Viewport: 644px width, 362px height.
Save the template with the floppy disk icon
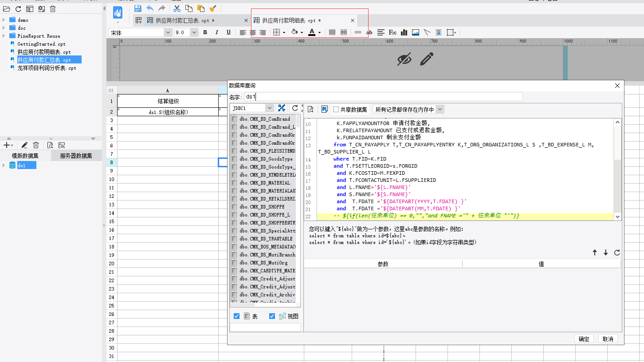coord(138,8)
